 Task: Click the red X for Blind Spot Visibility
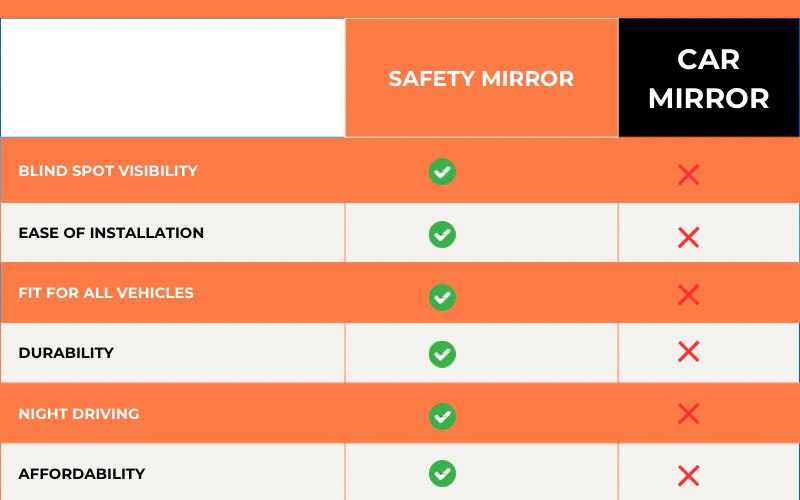688,175
